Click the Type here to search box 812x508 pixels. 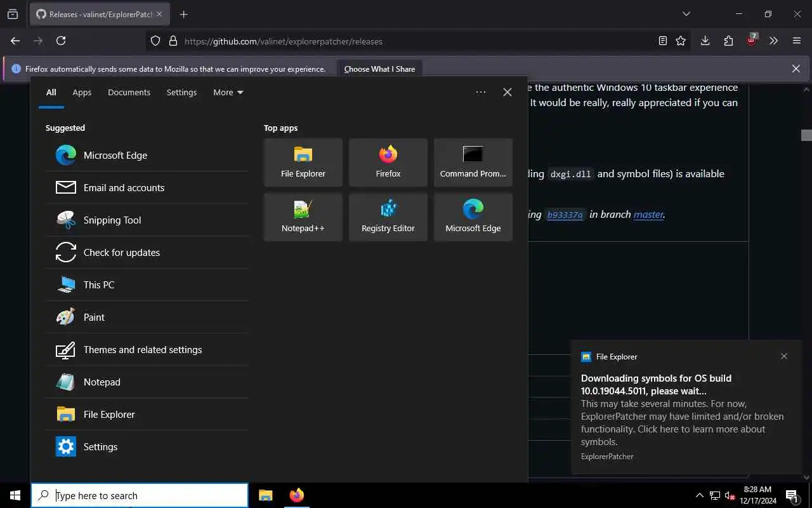tap(140, 495)
